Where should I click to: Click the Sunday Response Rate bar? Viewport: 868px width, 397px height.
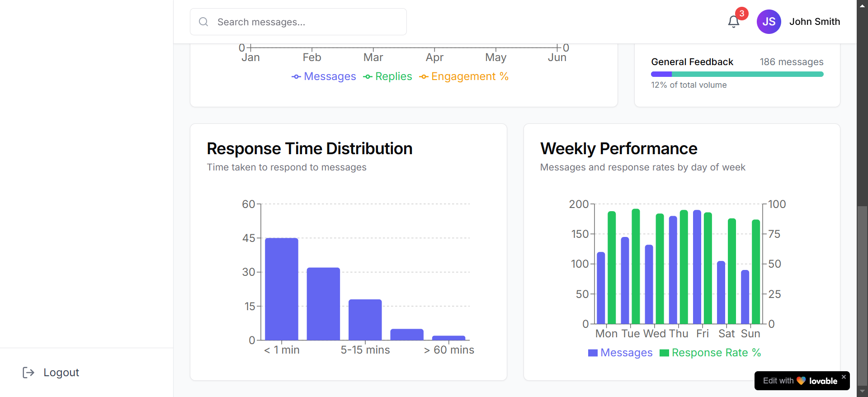click(x=756, y=271)
